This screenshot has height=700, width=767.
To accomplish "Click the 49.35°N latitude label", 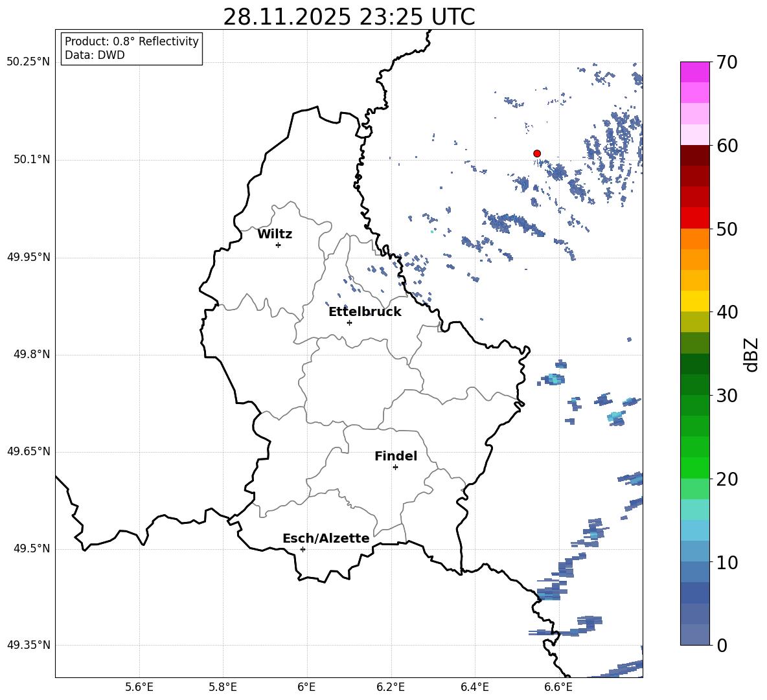I will pyautogui.click(x=29, y=645).
